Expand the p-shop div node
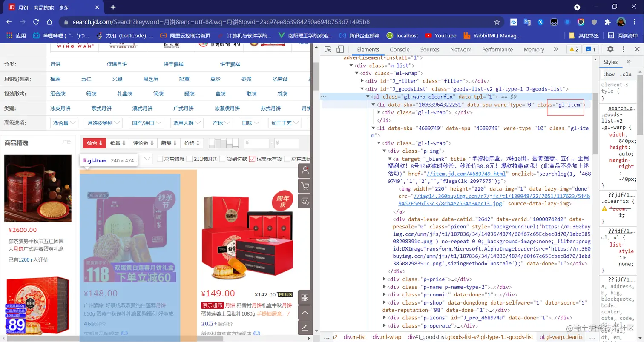644x342 pixels. point(385,302)
